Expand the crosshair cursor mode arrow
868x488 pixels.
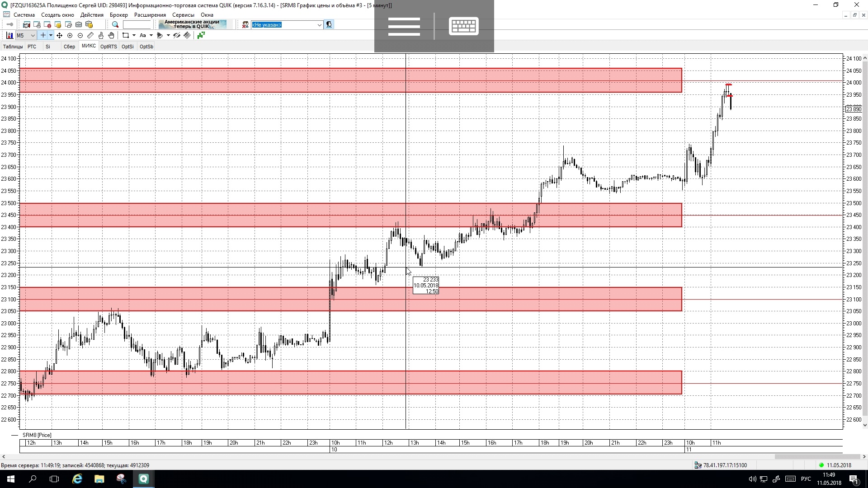(x=51, y=35)
